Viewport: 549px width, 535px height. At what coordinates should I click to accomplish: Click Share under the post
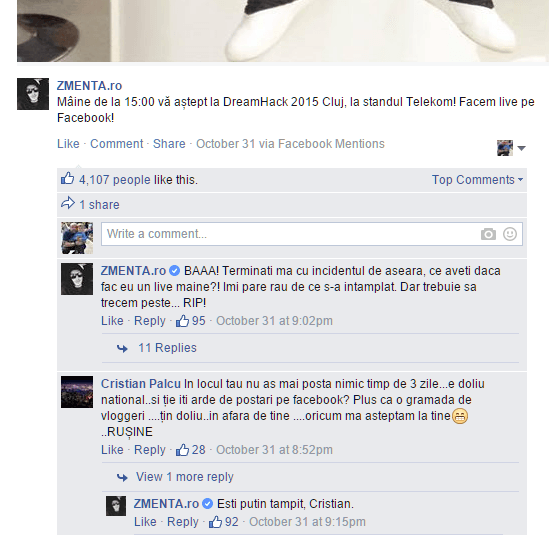169,144
